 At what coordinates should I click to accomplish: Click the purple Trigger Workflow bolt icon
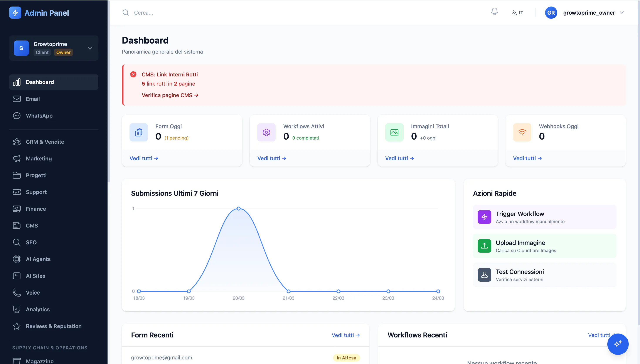click(x=484, y=217)
